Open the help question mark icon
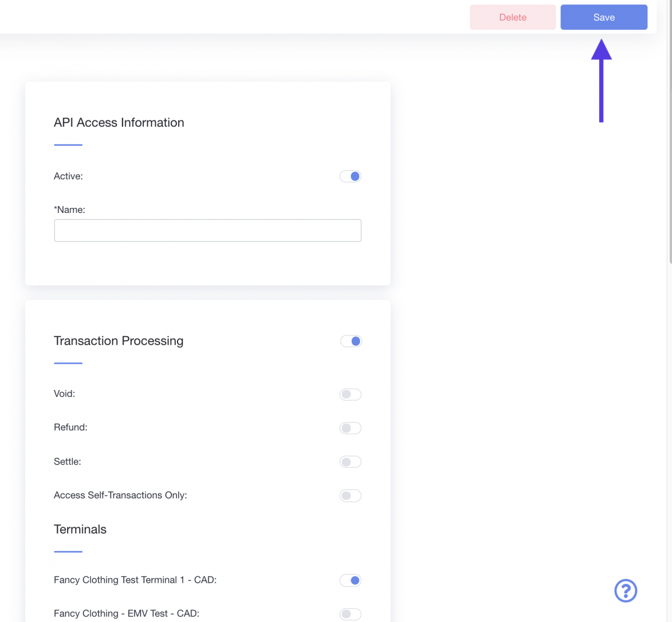This screenshot has height=622, width=672. tap(626, 591)
